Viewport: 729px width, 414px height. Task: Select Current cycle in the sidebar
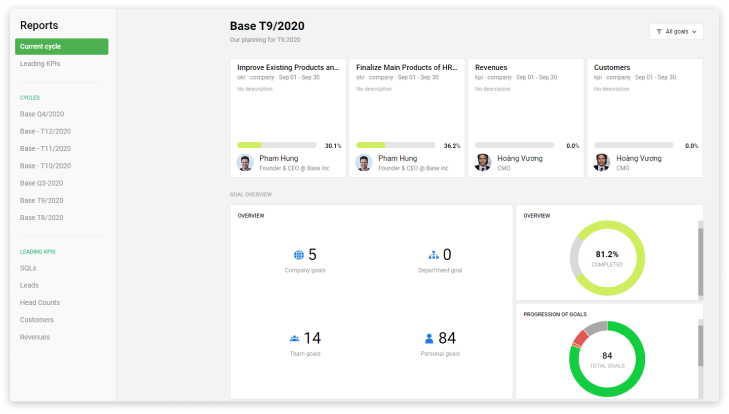pos(62,46)
